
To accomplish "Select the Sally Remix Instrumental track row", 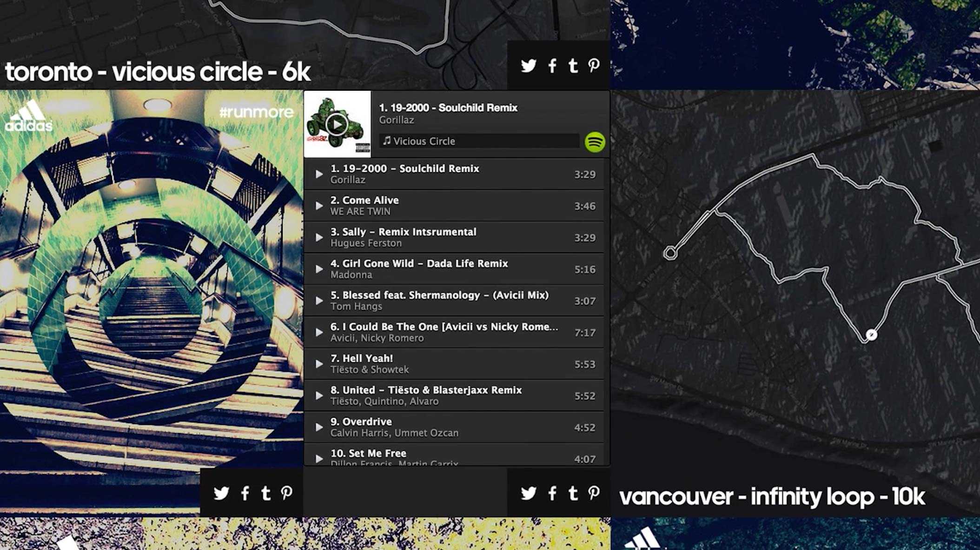I will [454, 237].
